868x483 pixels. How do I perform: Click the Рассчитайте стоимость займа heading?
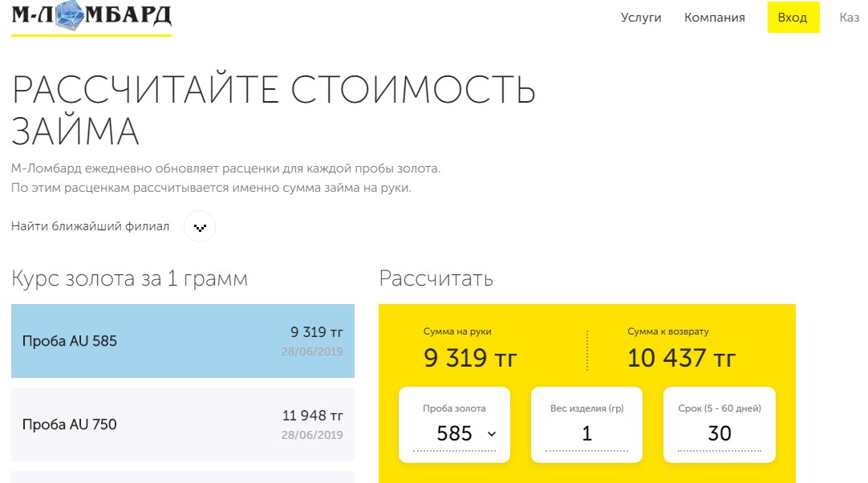pyautogui.click(x=273, y=110)
